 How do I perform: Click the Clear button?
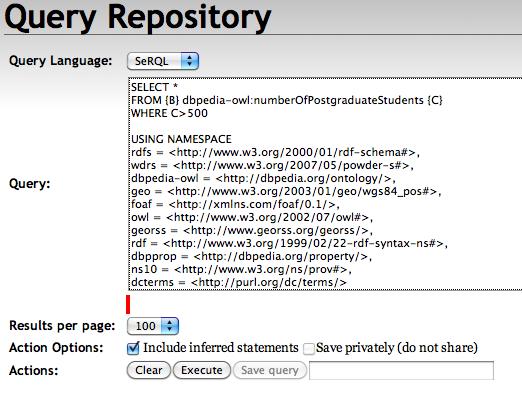click(x=149, y=370)
